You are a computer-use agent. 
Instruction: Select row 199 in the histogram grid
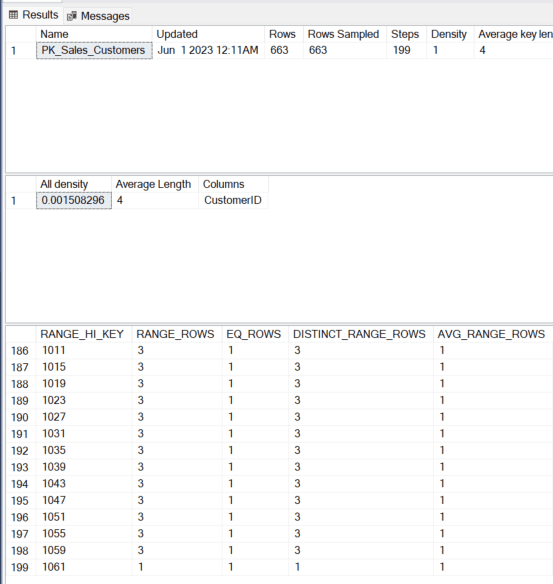[x=279, y=567]
